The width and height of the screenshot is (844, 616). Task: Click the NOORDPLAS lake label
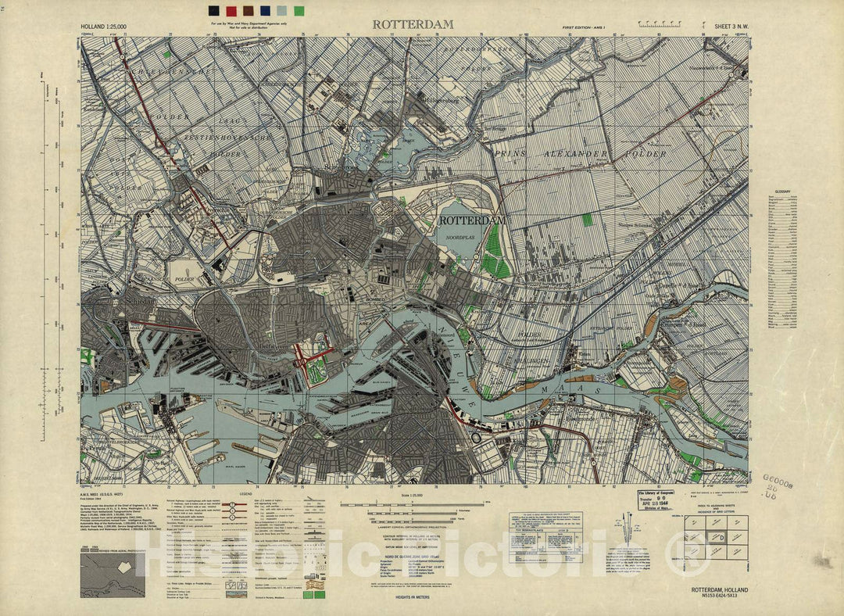pos(460,238)
